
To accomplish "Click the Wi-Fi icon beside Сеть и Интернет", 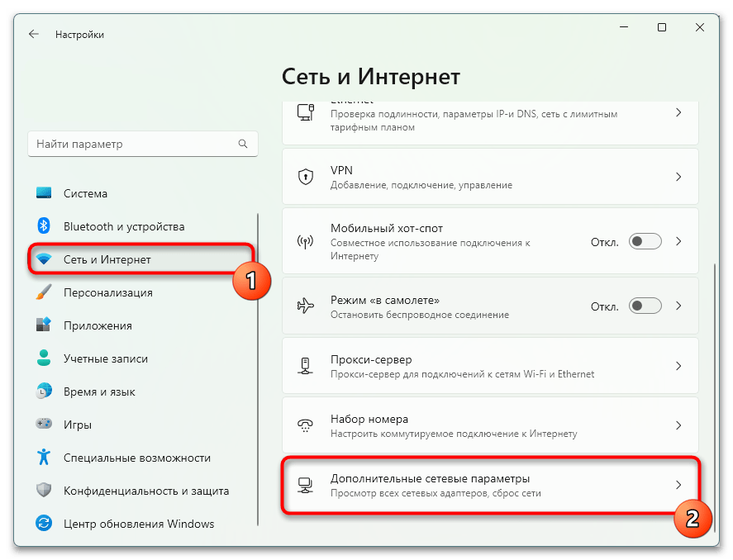I will (44, 259).
